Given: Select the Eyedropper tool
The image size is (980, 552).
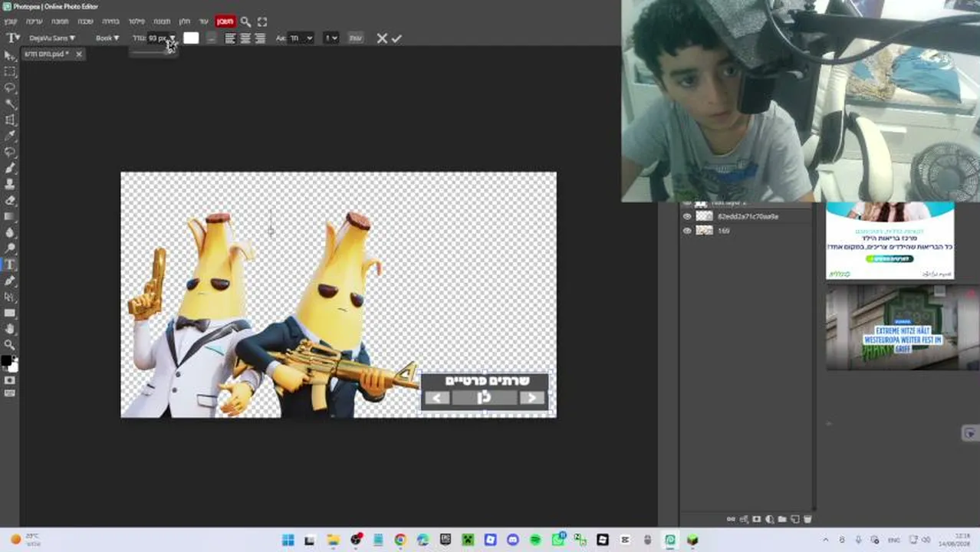Looking at the screenshot, I should (x=9, y=136).
